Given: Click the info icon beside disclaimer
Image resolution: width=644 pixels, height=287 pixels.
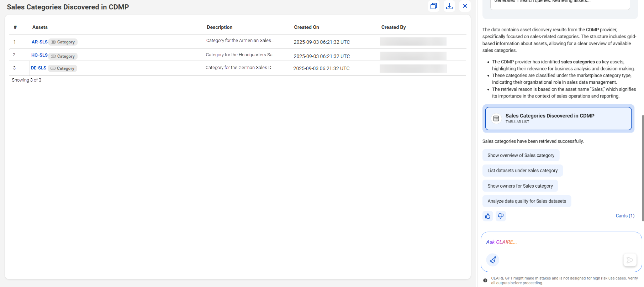Looking at the screenshot, I should pyautogui.click(x=485, y=281).
